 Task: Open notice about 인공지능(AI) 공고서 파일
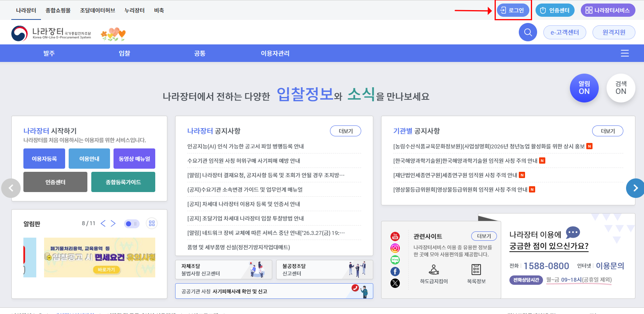coord(245,146)
